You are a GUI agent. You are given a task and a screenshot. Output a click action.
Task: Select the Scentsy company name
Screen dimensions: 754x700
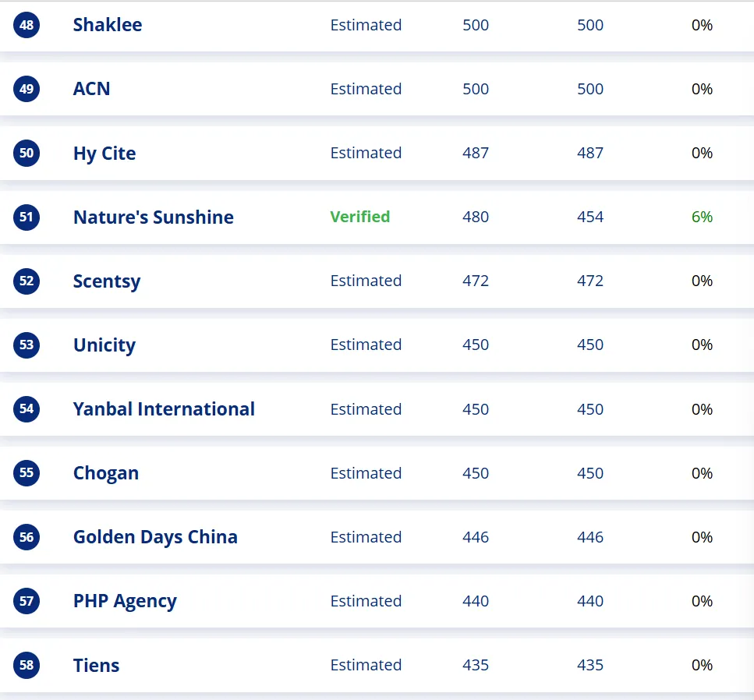[107, 281]
